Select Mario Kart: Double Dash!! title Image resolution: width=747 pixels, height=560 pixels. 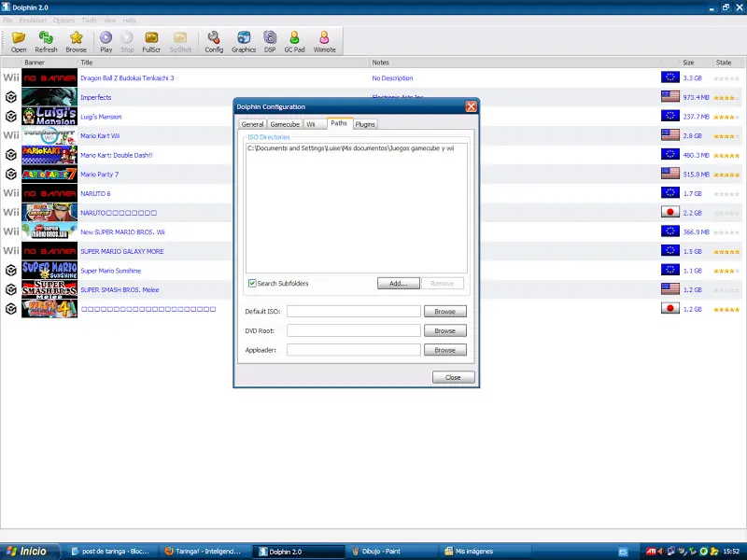[x=117, y=155]
